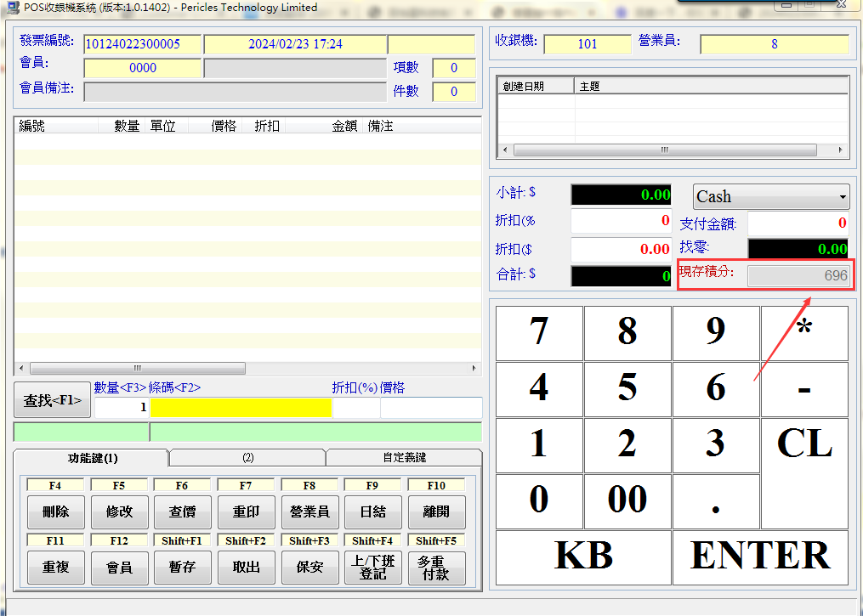Tap keypad digit 5
This screenshot has width=863, height=616.
point(627,389)
